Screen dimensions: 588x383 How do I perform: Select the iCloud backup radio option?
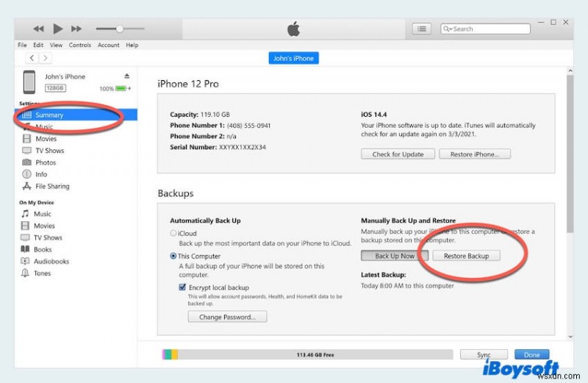(173, 233)
